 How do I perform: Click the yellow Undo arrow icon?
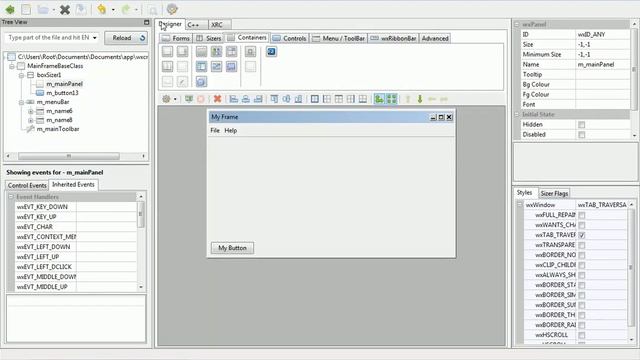[x=102, y=9]
